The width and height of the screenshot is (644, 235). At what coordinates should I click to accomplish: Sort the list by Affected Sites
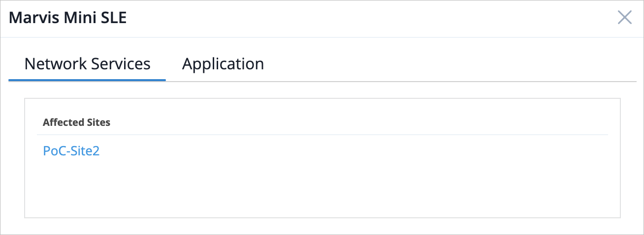point(76,122)
